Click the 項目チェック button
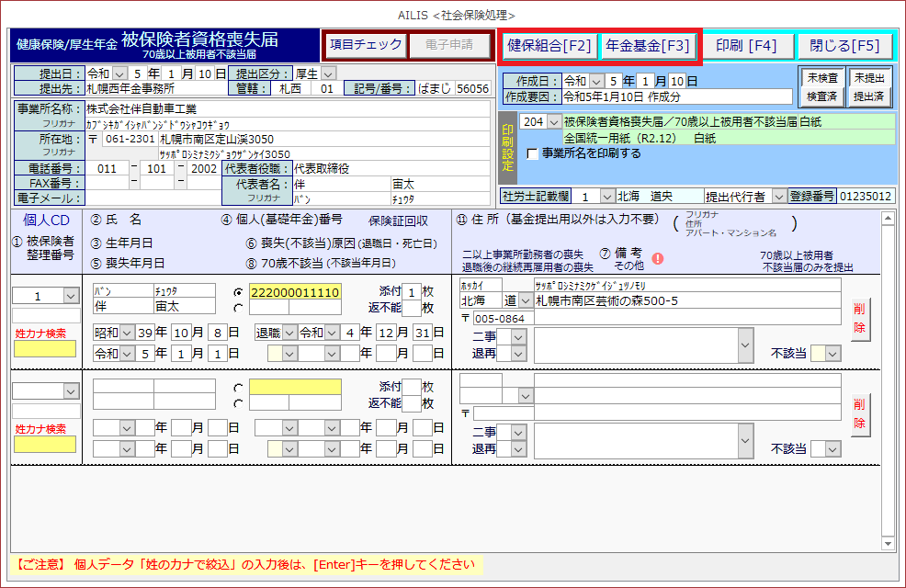Viewport: 906px width, 588px height. 367,44
